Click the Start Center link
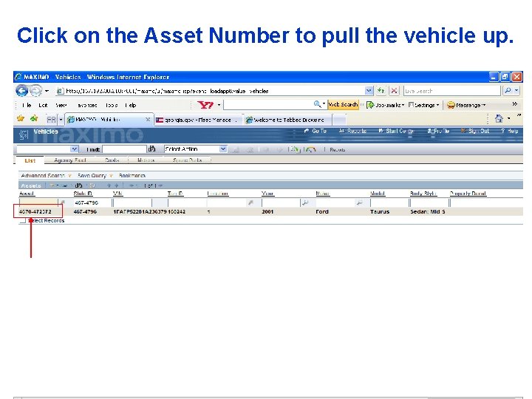 (x=396, y=131)
